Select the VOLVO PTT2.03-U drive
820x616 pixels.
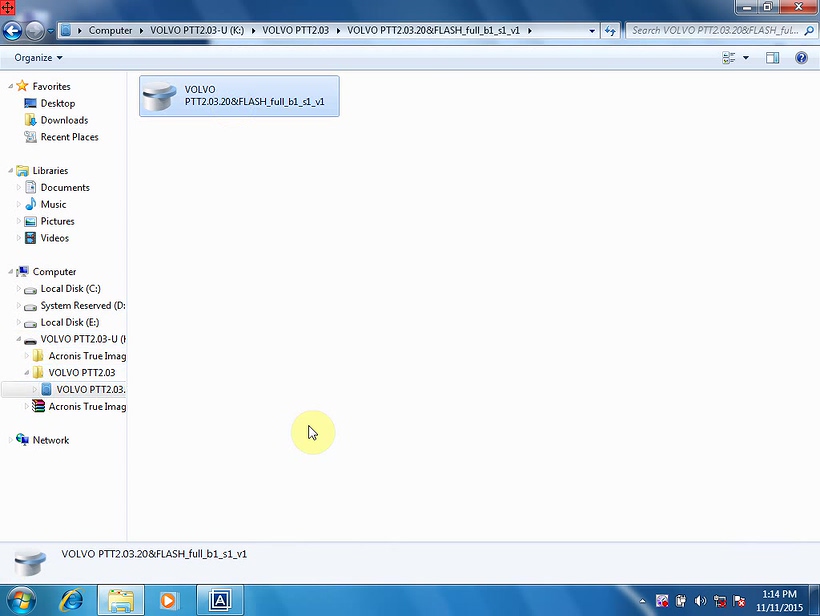coord(83,339)
